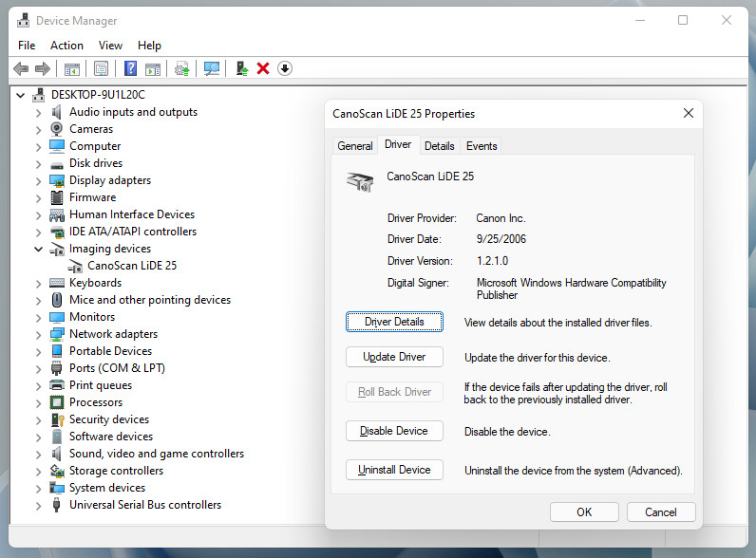Switch to the General tab
This screenshot has height=558, width=756.
pyautogui.click(x=355, y=146)
